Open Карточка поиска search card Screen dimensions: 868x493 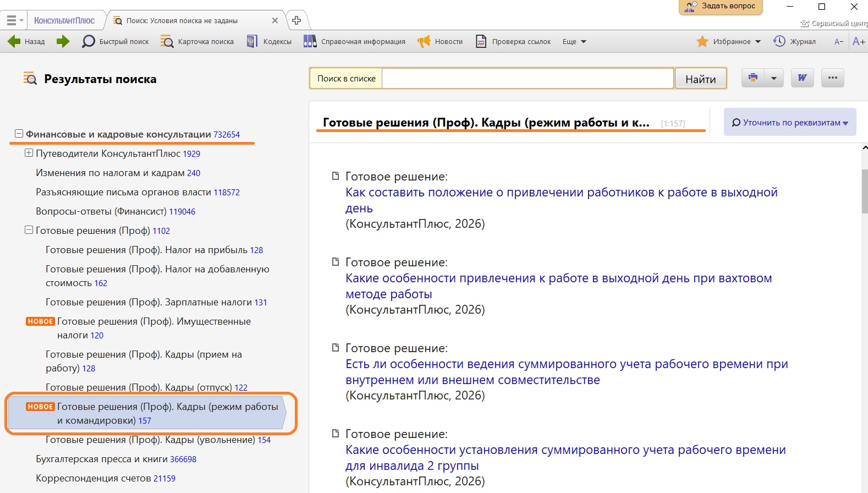197,41
